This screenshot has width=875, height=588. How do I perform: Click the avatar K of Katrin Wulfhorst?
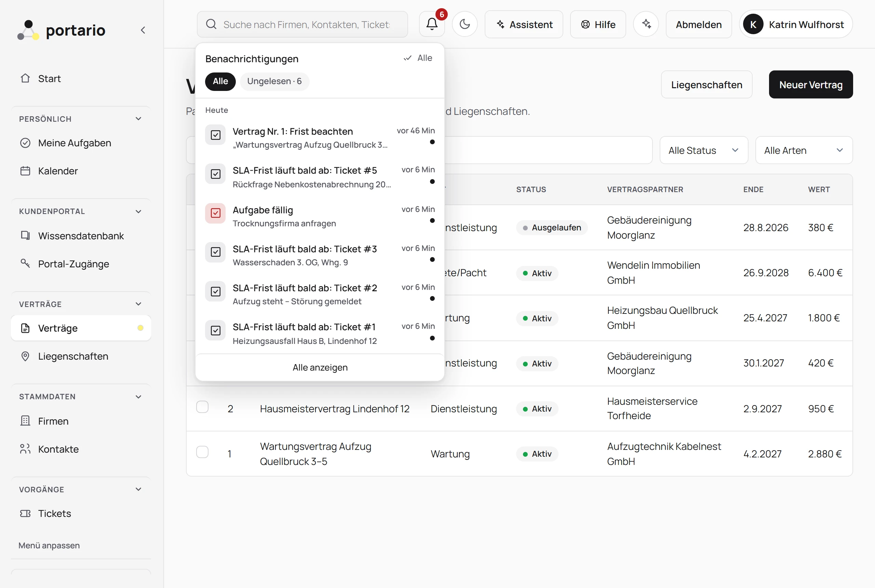coord(753,24)
